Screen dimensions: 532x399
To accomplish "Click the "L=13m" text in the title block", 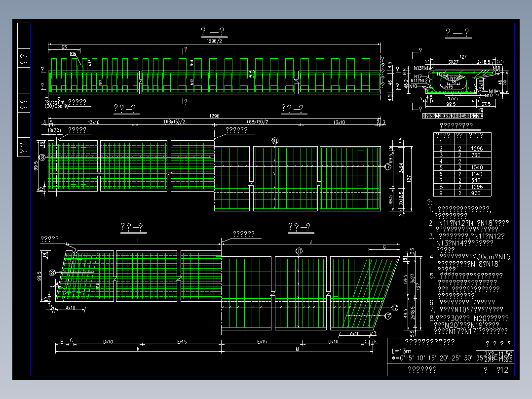I will click(401, 351).
